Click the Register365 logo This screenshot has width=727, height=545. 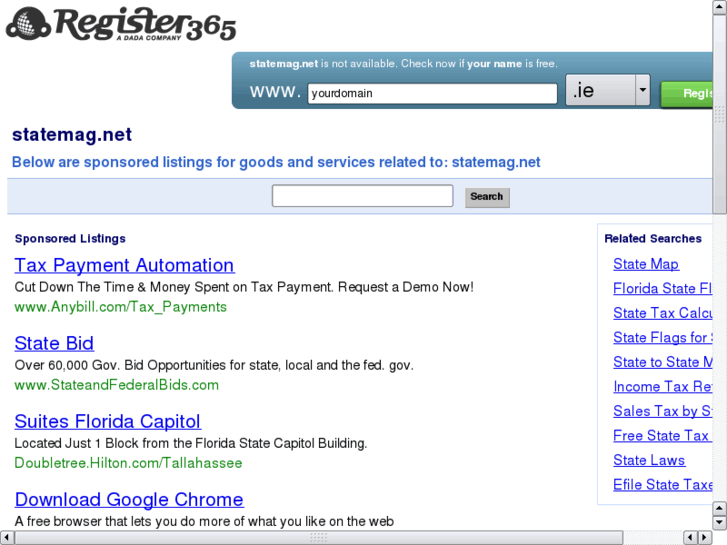pos(121,24)
